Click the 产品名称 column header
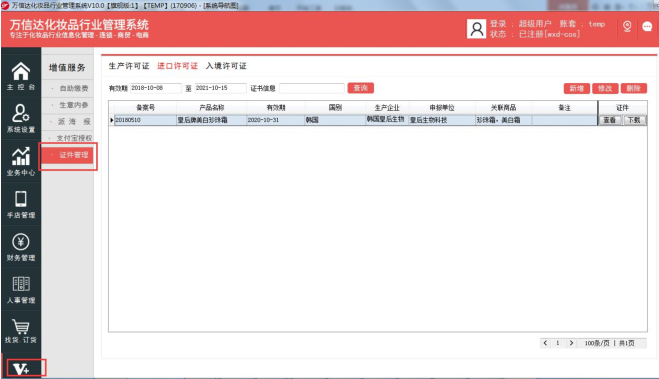Viewport: 659px width, 379px height. point(211,108)
